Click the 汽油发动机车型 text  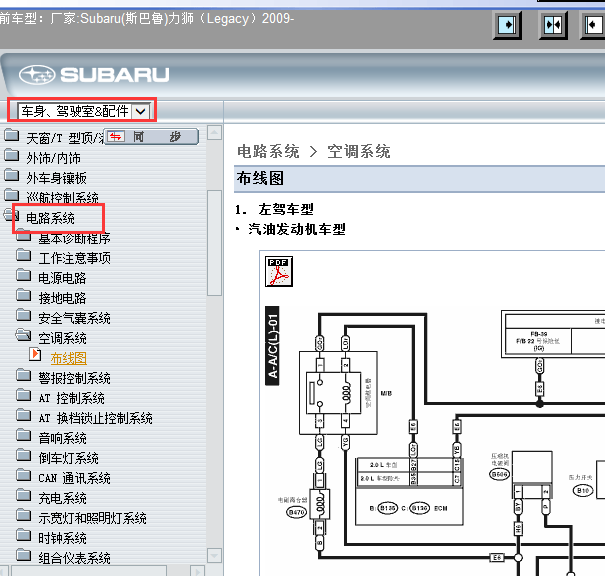tap(297, 230)
